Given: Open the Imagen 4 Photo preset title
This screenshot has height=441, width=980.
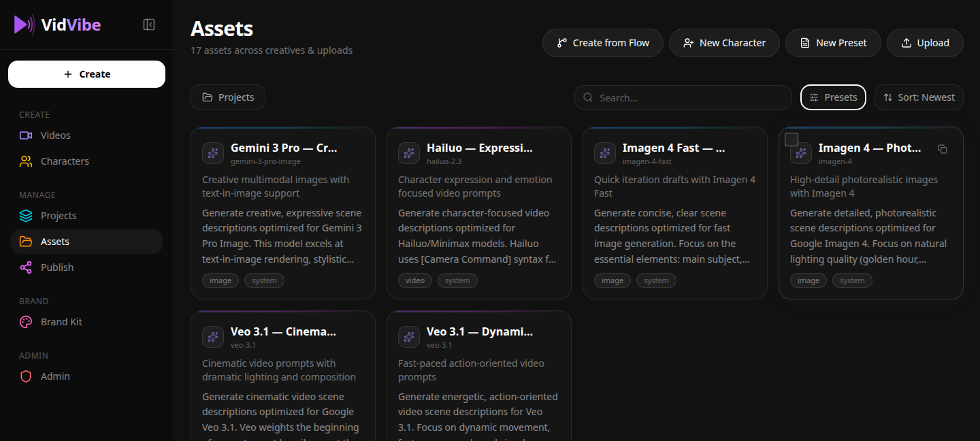Looking at the screenshot, I should point(870,148).
